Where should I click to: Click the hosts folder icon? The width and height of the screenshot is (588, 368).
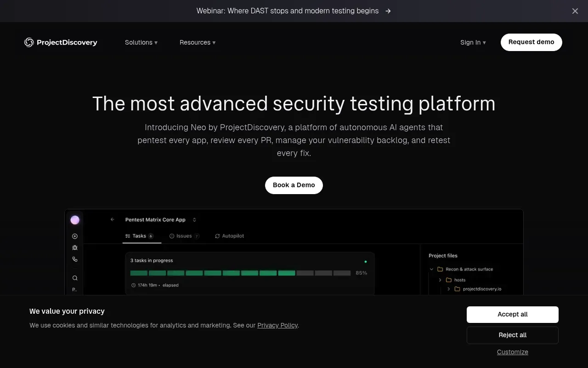pos(449,280)
